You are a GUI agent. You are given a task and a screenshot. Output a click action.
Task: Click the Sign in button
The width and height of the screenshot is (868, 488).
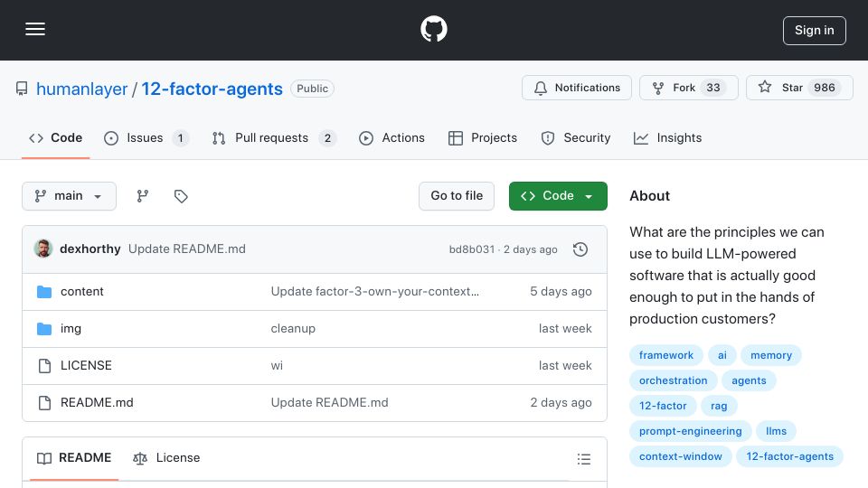pyautogui.click(x=814, y=31)
